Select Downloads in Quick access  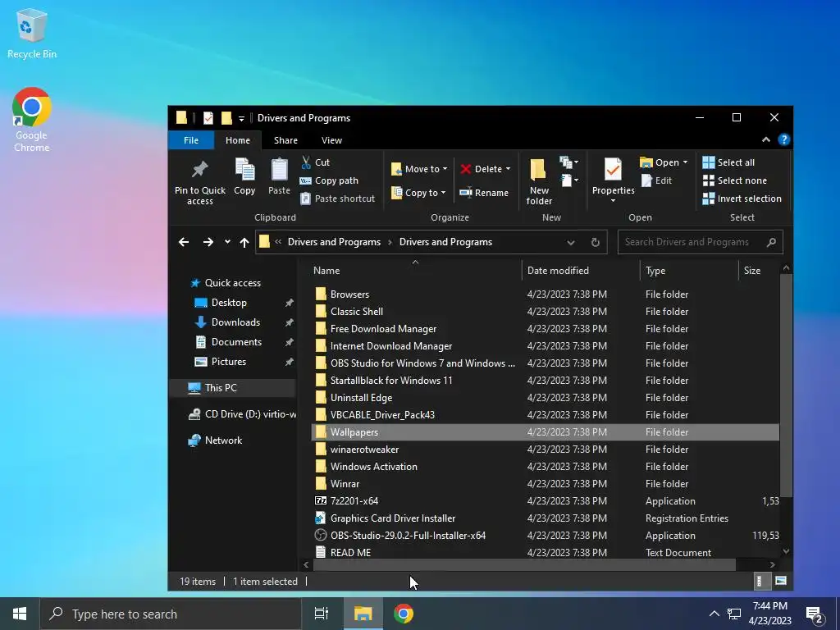pos(235,322)
